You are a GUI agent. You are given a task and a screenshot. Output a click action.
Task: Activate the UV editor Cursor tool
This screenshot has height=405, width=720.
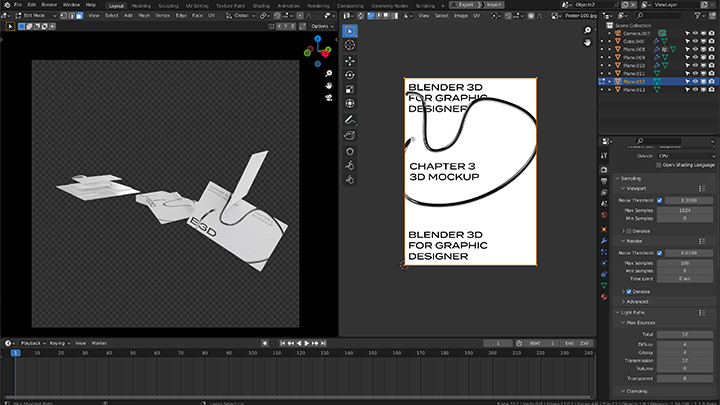(350, 45)
